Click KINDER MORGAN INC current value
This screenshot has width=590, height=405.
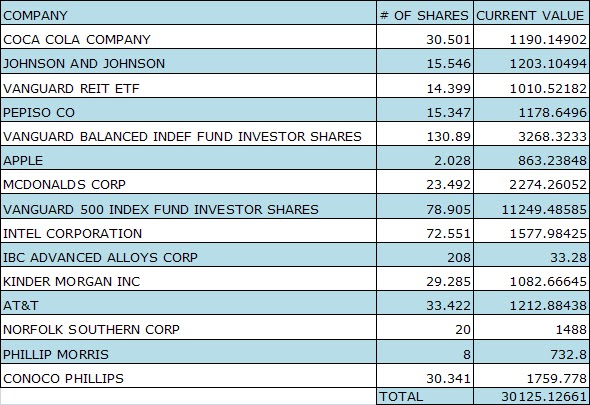[x=531, y=279]
